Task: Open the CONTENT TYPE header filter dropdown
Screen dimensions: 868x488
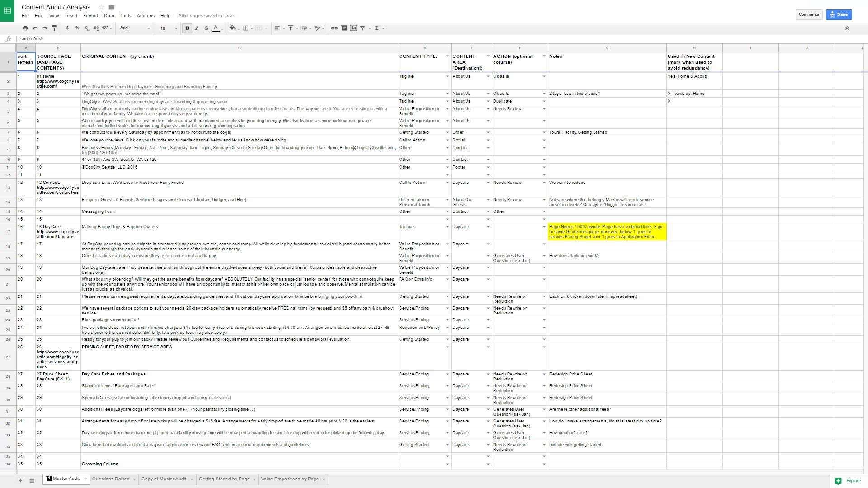Action: pos(447,56)
